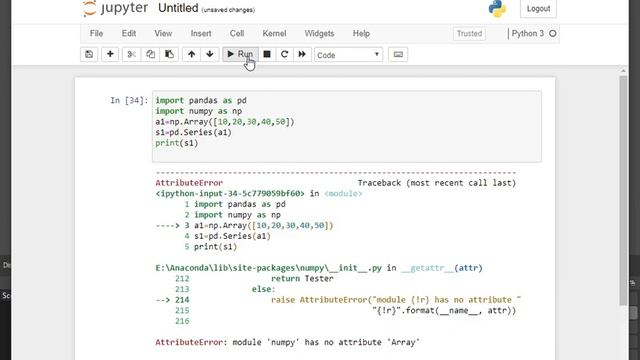Image resolution: width=640 pixels, height=360 pixels.
Task: Click the red AttributeError traceback header
Action: tap(189, 183)
